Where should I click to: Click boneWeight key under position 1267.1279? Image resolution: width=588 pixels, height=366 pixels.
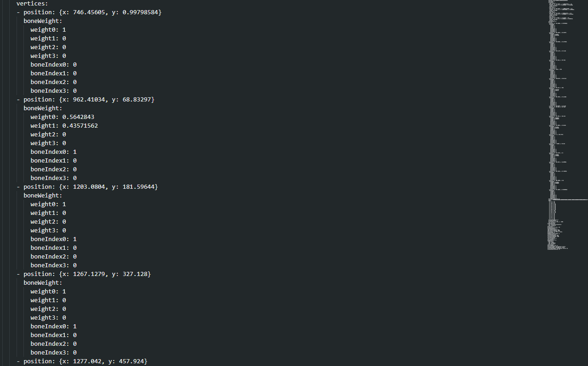[43, 282]
